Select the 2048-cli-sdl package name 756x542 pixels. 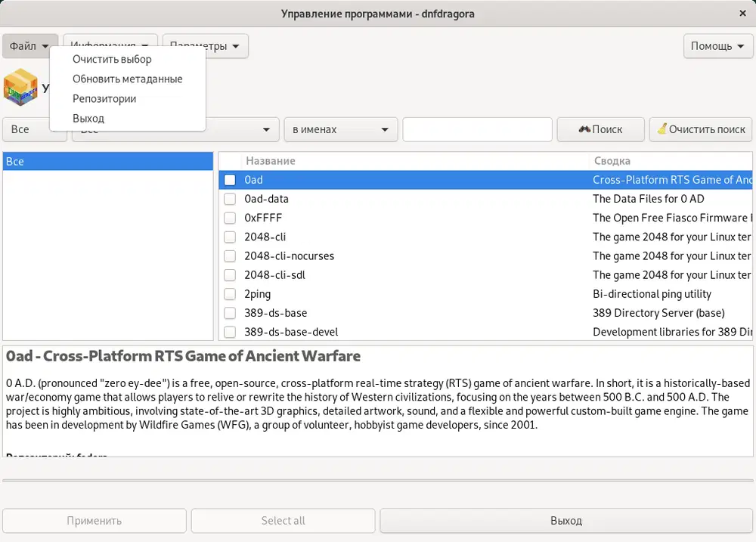click(x=274, y=275)
